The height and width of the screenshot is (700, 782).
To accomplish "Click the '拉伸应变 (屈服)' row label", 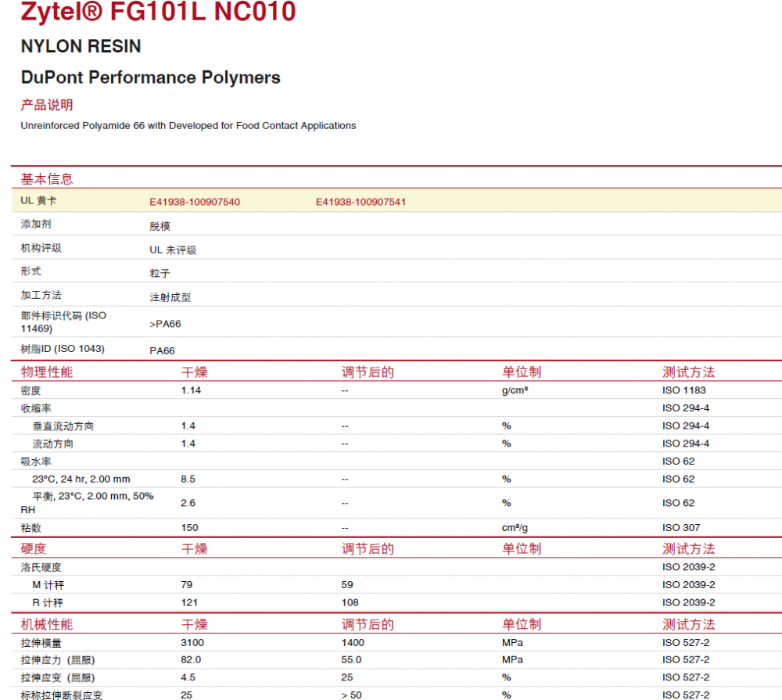I will 58,677.
